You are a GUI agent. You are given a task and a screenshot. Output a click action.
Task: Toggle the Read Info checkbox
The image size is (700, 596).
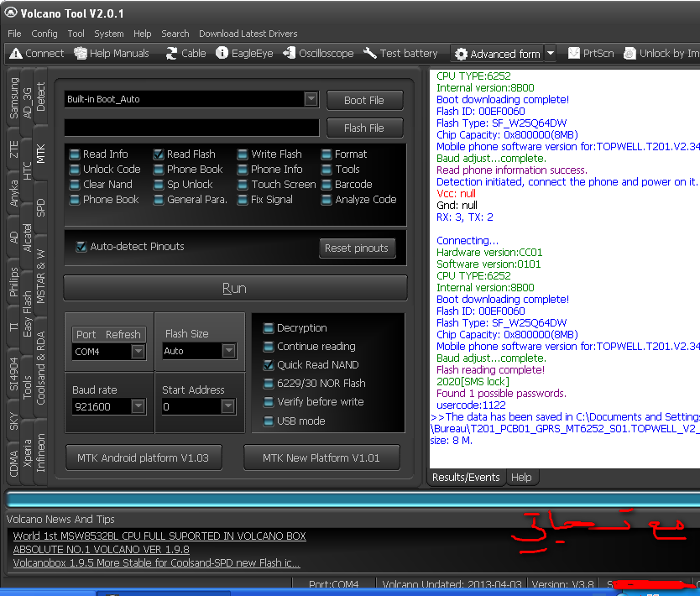pos(75,154)
